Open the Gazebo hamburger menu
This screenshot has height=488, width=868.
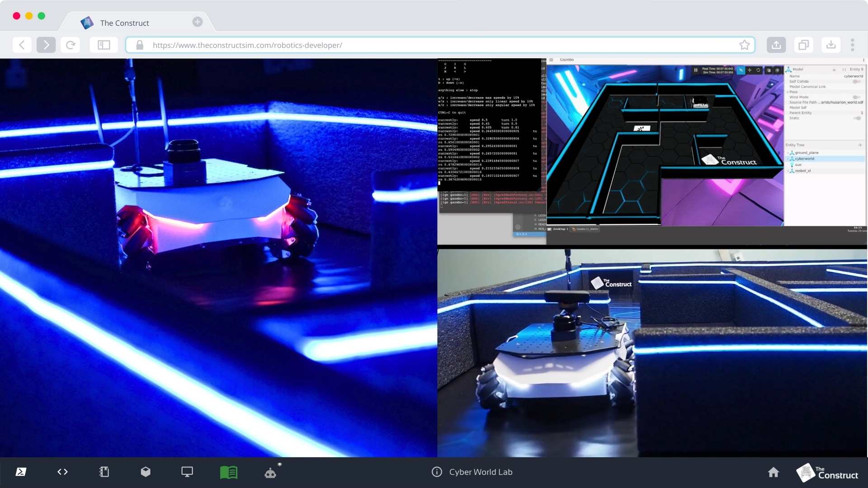pos(552,59)
